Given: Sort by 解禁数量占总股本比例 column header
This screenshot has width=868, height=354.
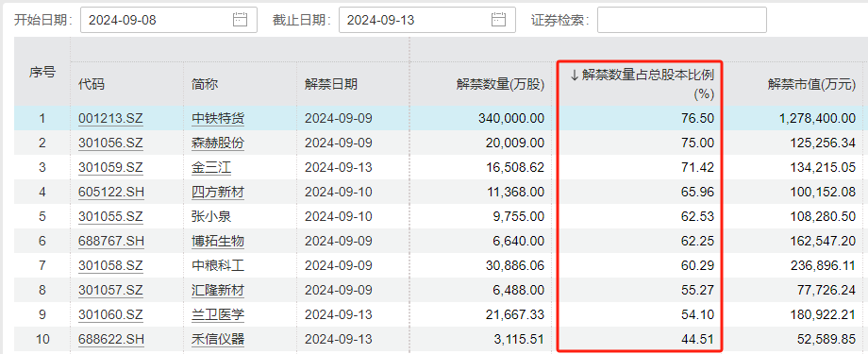Looking at the screenshot, I should pyautogui.click(x=643, y=84).
